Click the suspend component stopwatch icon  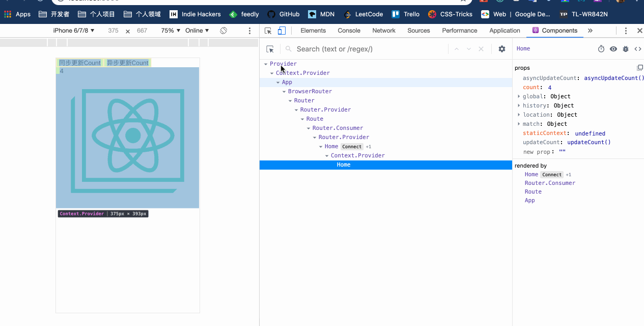tap(601, 49)
